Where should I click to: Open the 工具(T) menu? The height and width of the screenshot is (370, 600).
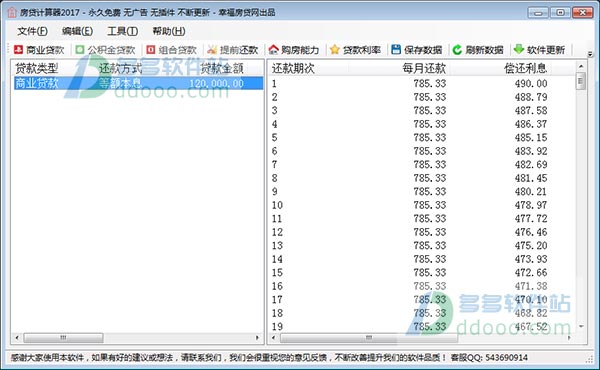tap(122, 31)
